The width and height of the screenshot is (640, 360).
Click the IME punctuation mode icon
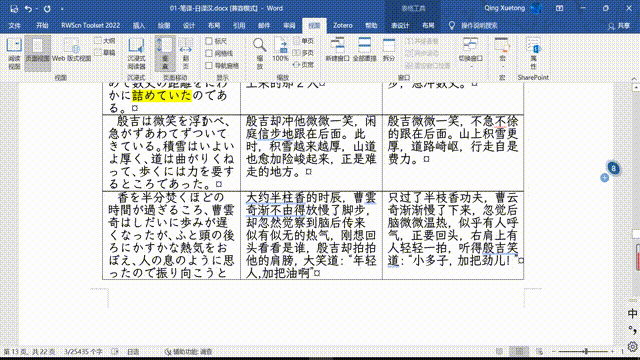click(632, 330)
